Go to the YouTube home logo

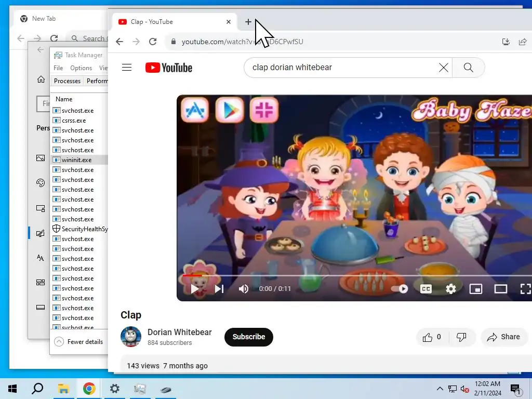[x=169, y=68]
